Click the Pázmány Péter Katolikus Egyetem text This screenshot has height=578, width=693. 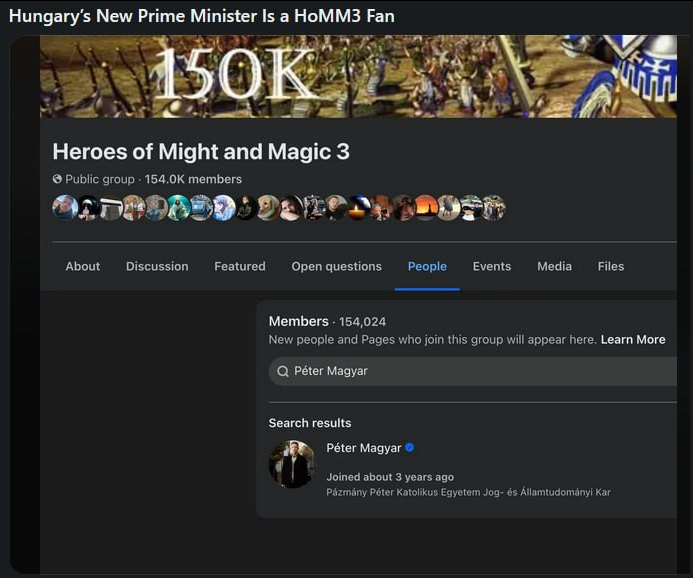tap(468, 492)
